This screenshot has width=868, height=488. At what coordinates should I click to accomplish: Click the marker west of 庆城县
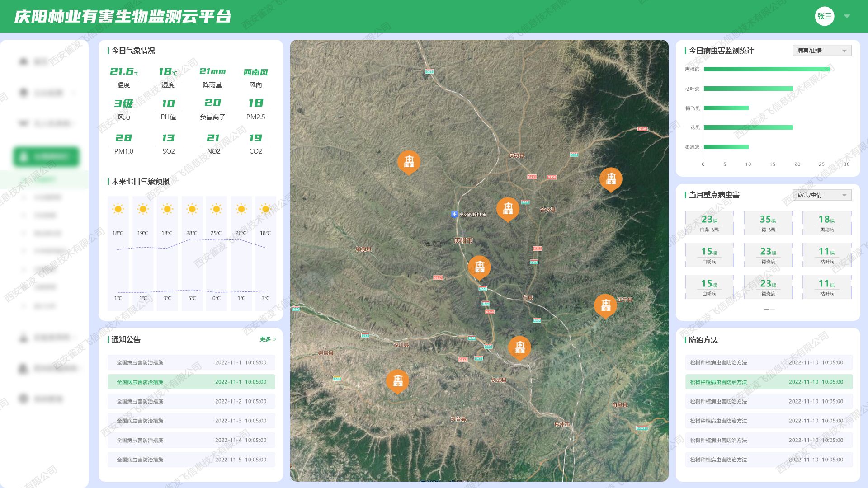409,161
